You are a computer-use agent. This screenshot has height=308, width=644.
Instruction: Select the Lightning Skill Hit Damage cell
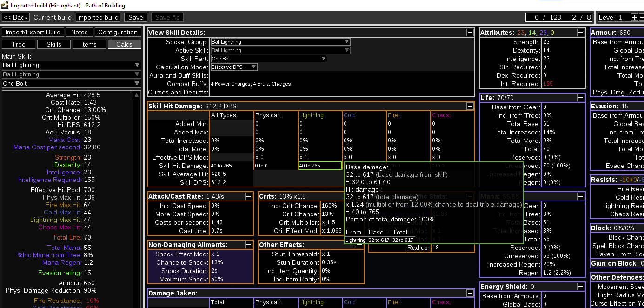coord(320,166)
